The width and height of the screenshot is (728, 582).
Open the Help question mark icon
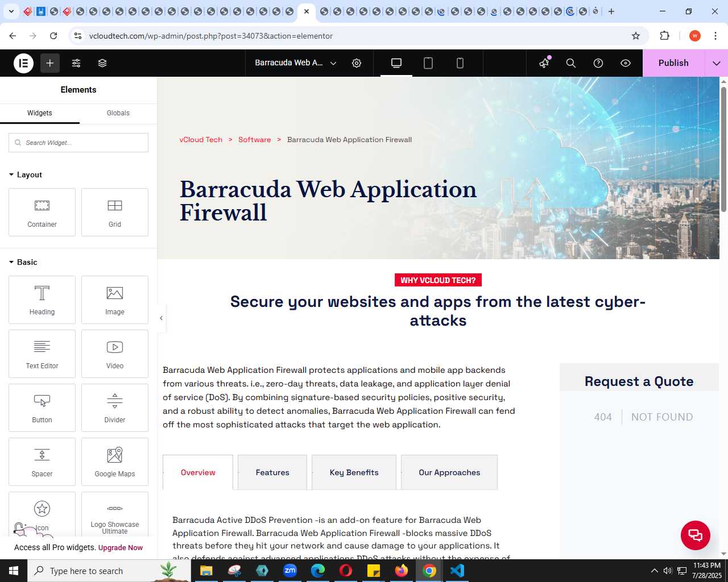[598, 63]
